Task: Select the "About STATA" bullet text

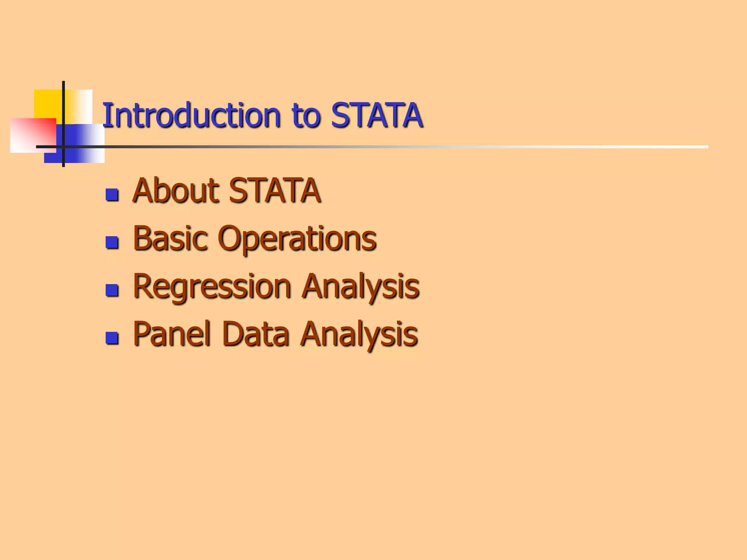Action: (x=226, y=190)
